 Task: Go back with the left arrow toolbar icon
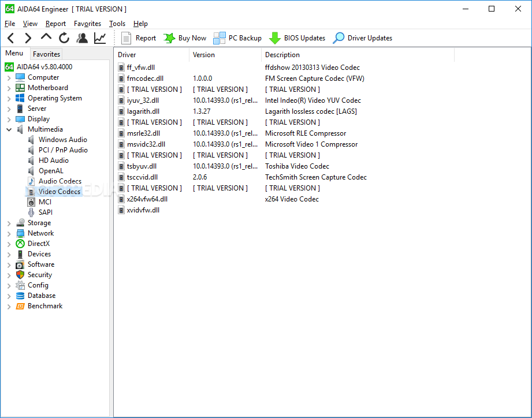pos(11,38)
